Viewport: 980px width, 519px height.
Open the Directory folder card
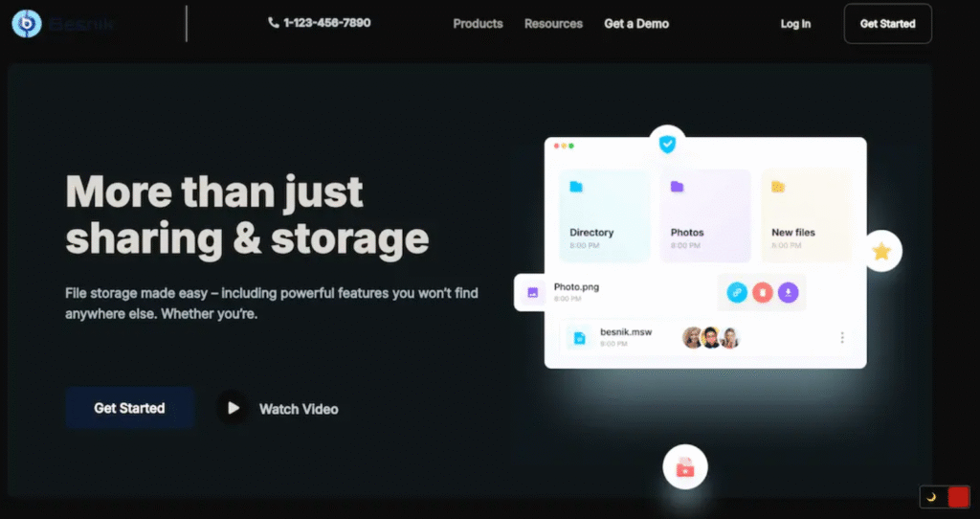click(604, 215)
